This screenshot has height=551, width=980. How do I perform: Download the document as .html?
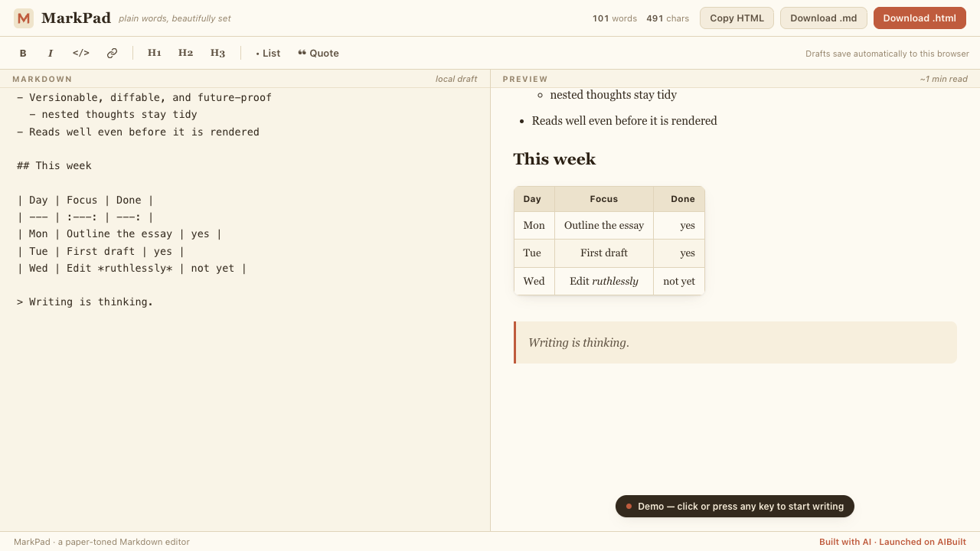920,18
